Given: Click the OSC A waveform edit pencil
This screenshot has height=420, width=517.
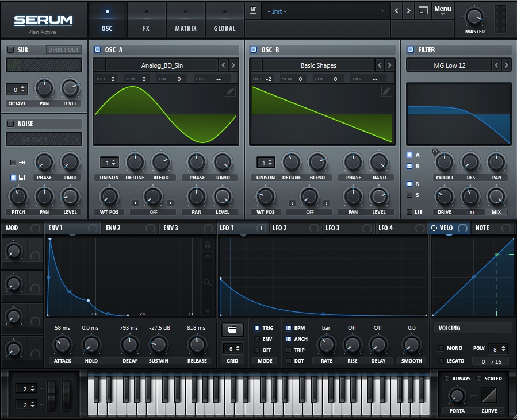Looking at the screenshot, I should 230,91.
